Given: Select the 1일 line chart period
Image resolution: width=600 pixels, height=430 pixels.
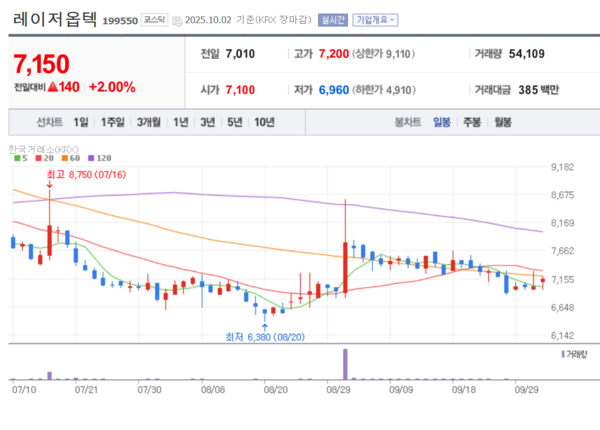Looking at the screenshot, I should (x=81, y=122).
